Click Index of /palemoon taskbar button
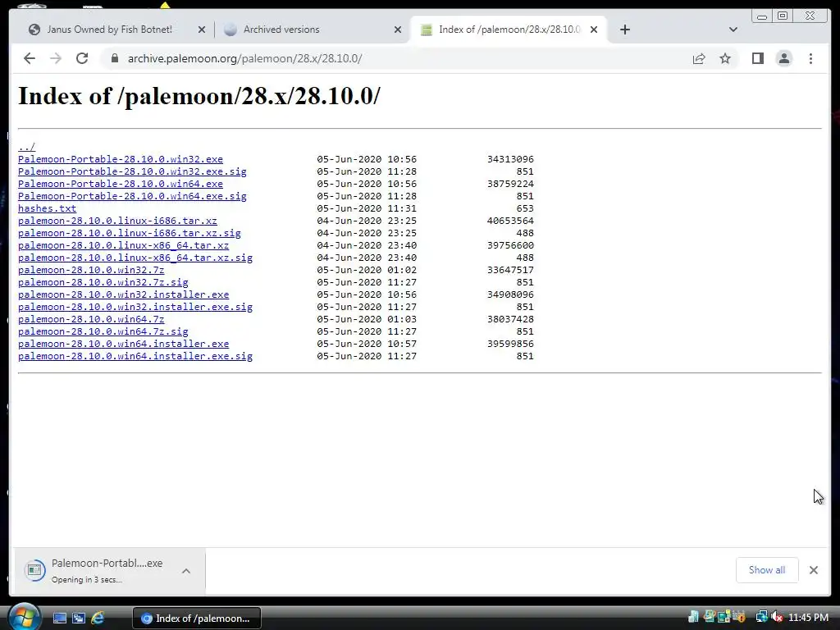 [197, 619]
